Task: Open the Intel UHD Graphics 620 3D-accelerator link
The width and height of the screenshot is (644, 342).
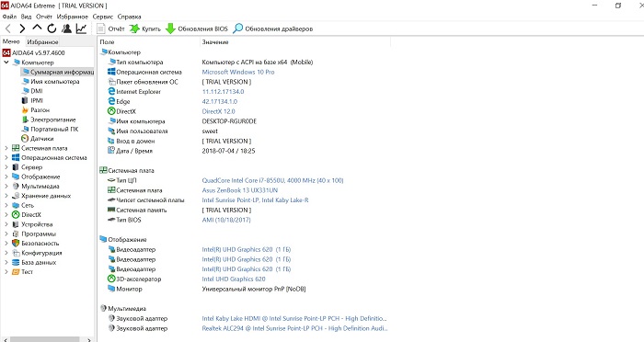Action: click(234, 279)
